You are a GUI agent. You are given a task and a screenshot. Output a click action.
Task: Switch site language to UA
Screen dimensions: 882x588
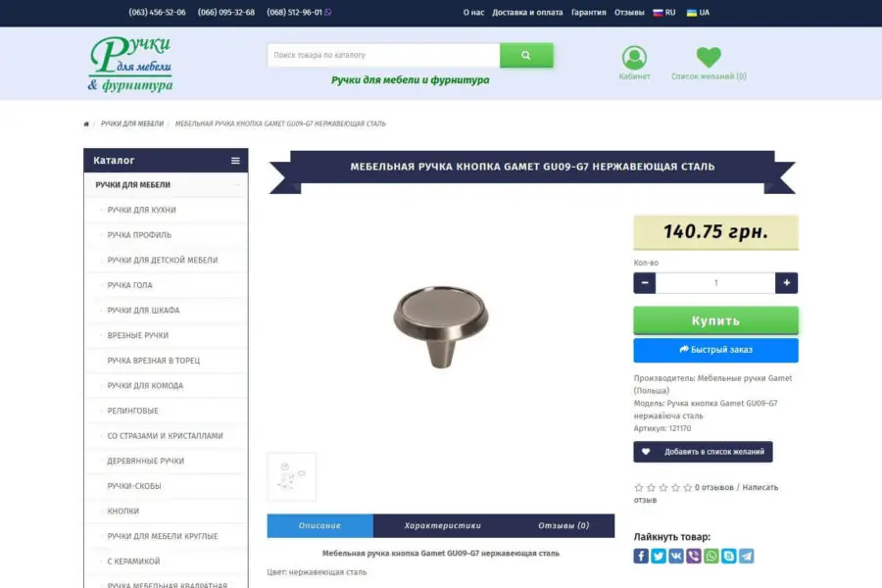click(698, 13)
